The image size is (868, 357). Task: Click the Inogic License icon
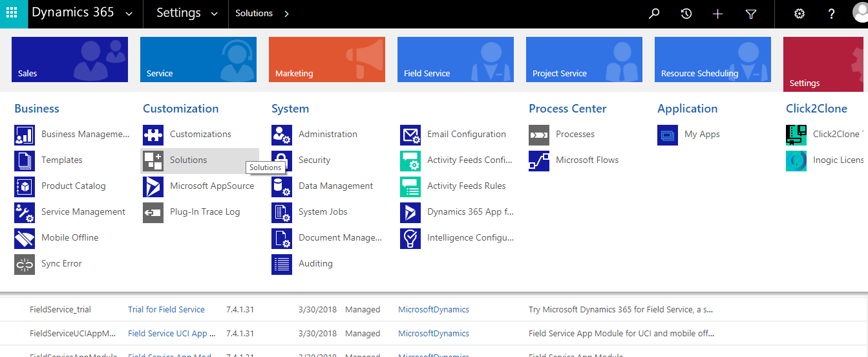coord(796,161)
